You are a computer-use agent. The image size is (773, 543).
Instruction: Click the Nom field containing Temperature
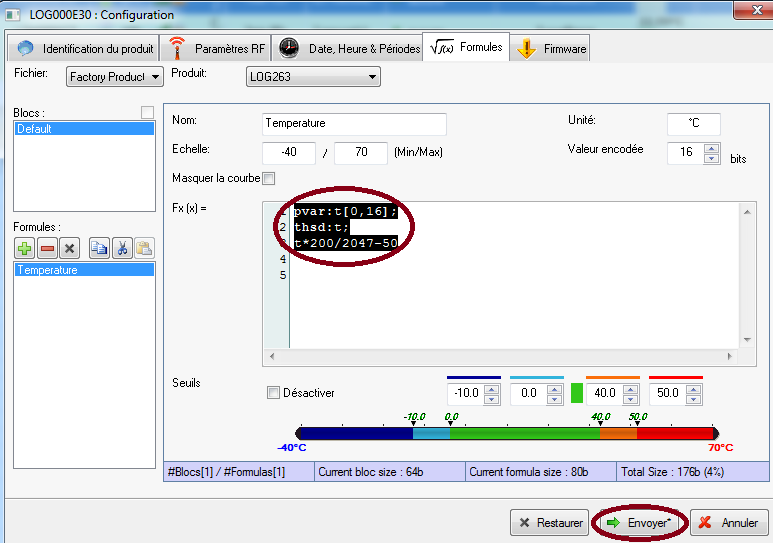354,124
